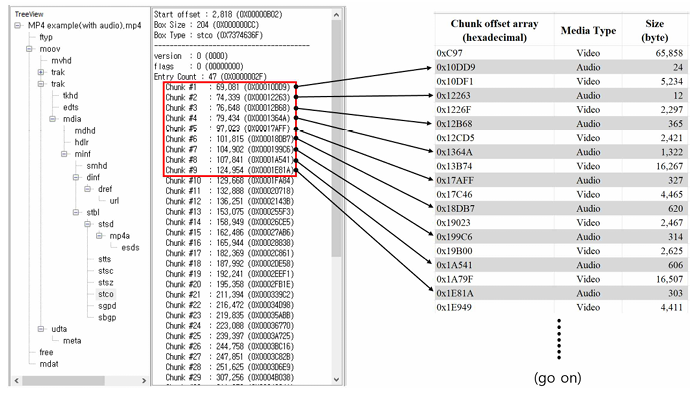697x394 pixels.
Task: Collapse the moov node toggle
Action: point(29,49)
